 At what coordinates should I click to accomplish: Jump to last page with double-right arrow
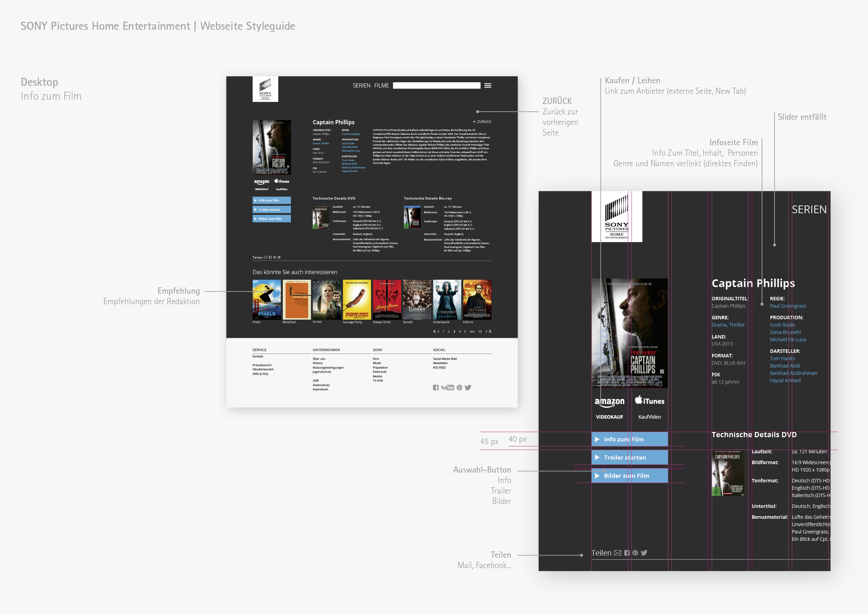point(490,332)
